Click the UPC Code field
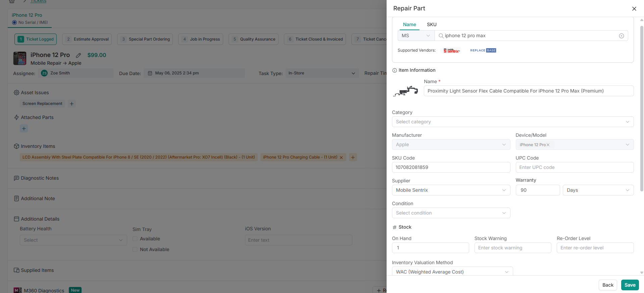The height and width of the screenshot is (293, 644). tap(575, 167)
